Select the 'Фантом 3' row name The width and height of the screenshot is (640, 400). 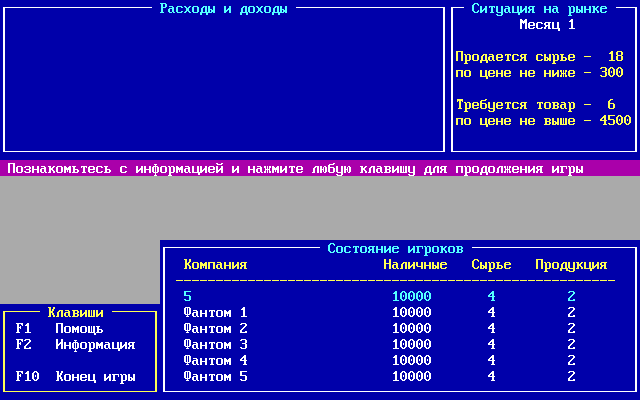click(215, 344)
